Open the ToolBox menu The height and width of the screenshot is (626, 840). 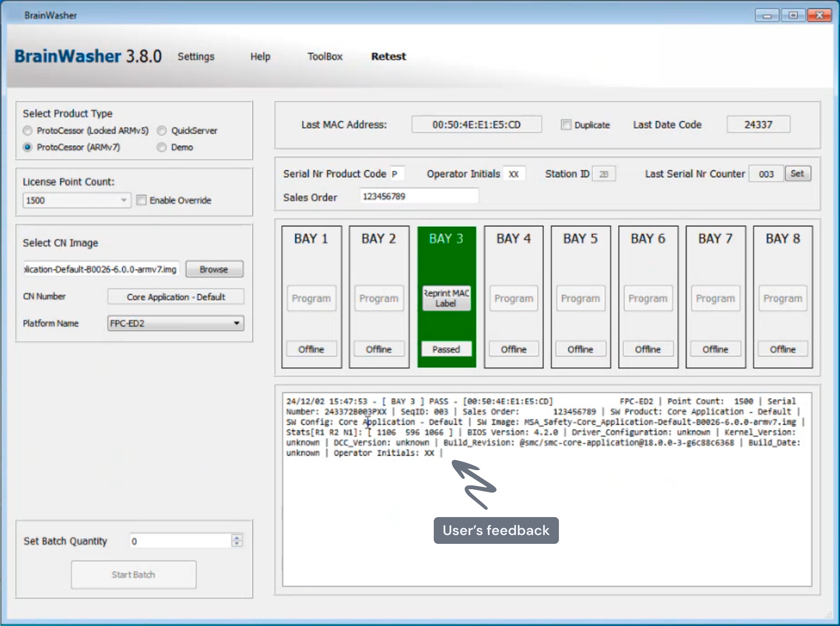coord(325,56)
